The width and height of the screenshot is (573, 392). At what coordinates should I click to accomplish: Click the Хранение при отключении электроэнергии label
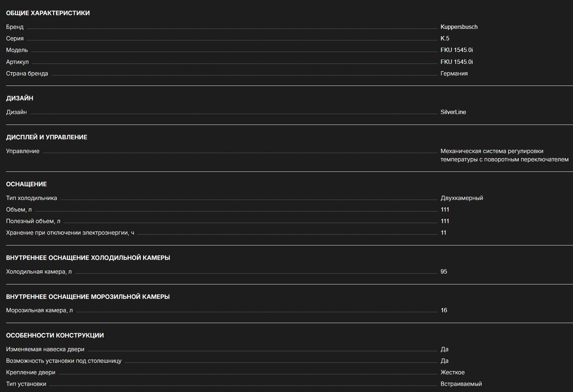click(x=70, y=233)
